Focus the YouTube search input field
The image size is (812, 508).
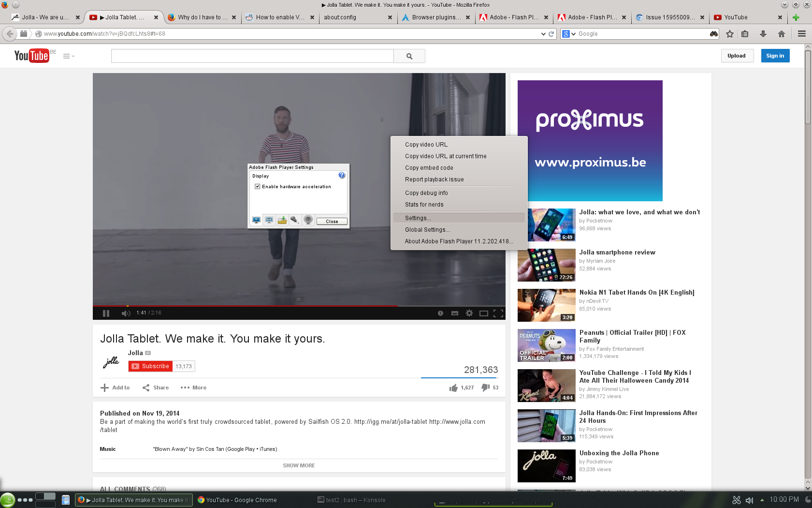point(252,56)
